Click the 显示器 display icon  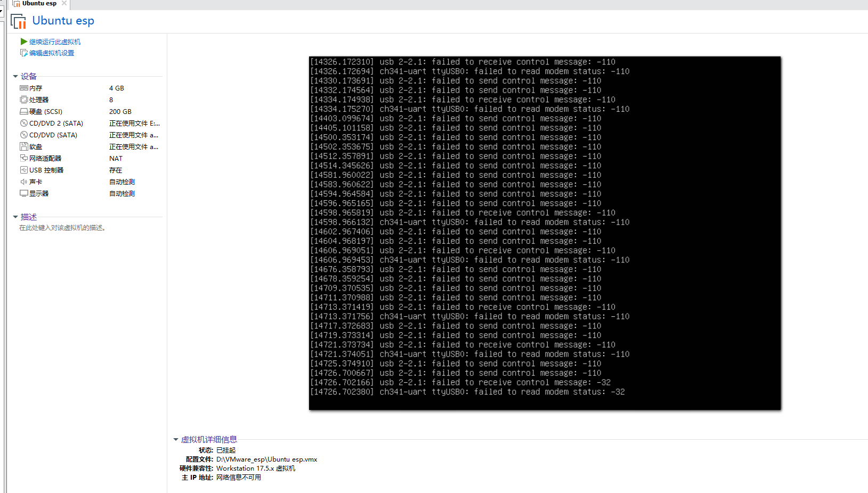pos(23,193)
